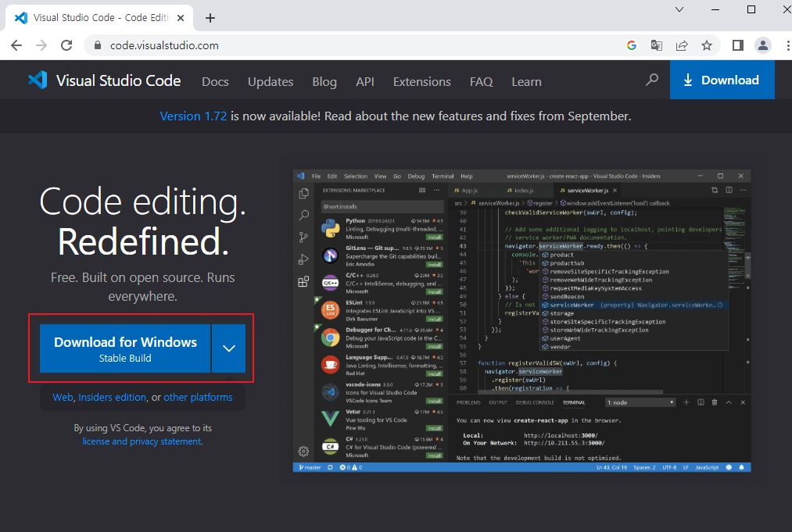Viewport: 792px width, 532px height.
Task: Click Download for Windows Stable Build
Action: pyautogui.click(x=125, y=348)
